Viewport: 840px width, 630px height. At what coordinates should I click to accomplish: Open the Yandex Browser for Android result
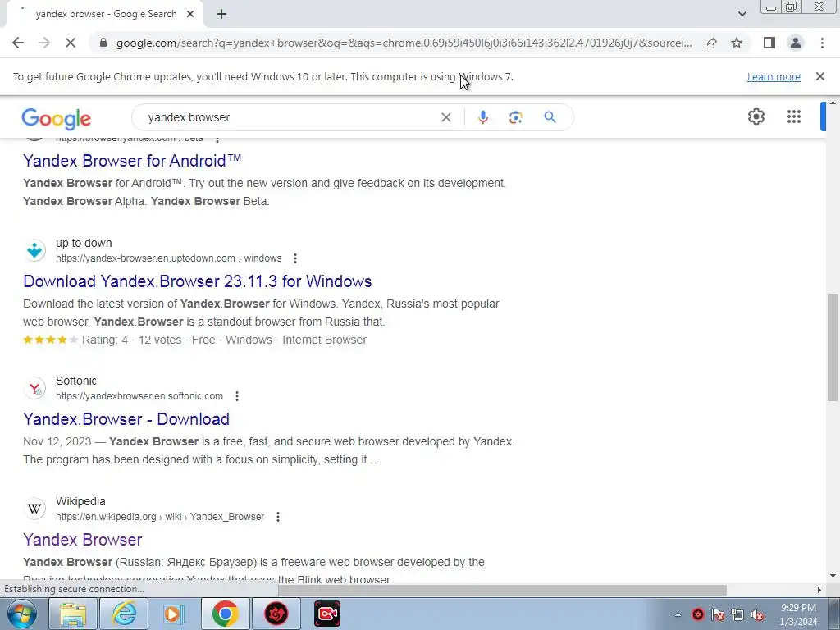(x=132, y=160)
